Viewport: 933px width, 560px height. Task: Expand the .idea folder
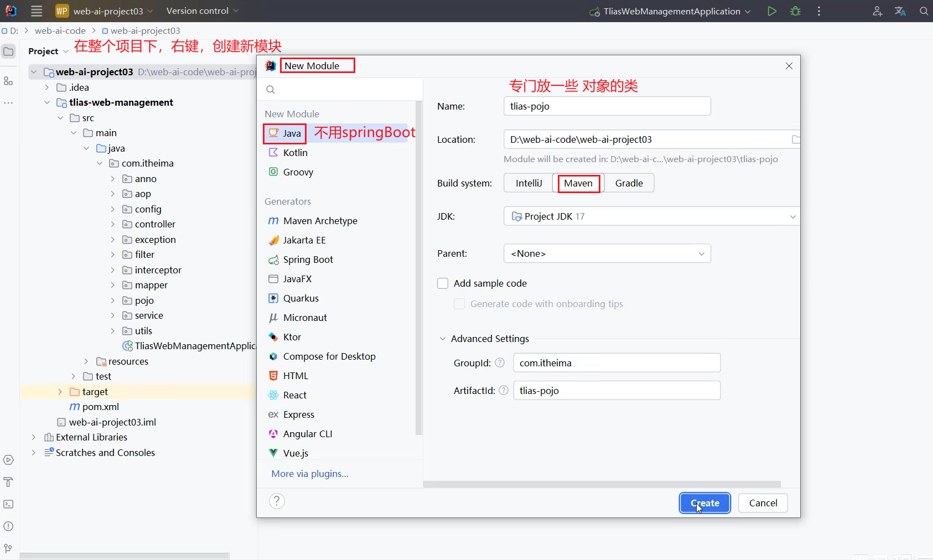coord(47,87)
